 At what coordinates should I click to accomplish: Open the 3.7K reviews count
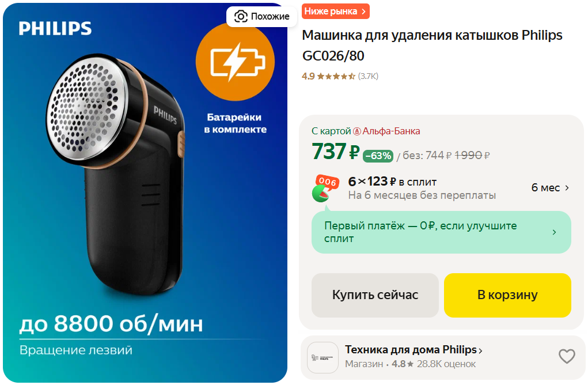pyautogui.click(x=368, y=76)
